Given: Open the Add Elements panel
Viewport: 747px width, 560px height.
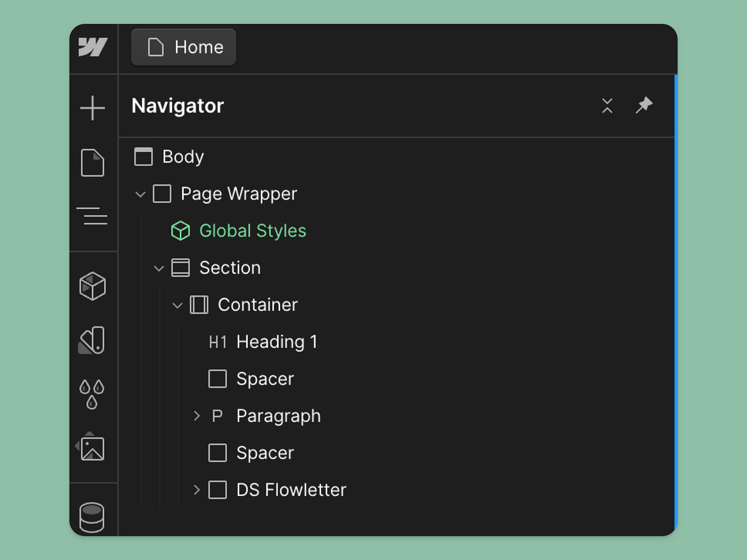Looking at the screenshot, I should (x=92, y=107).
